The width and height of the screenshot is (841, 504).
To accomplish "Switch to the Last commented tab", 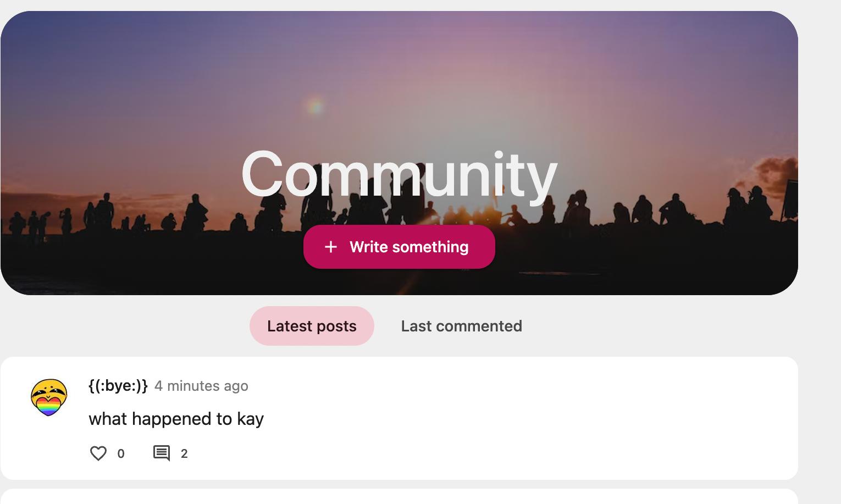I will pyautogui.click(x=461, y=326).
